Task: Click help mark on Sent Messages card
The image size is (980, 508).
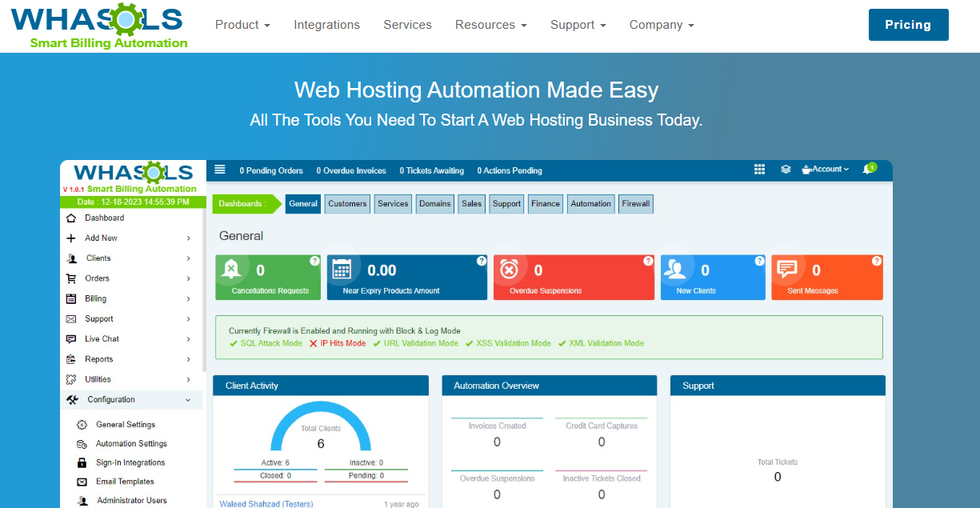Action: (878, 261)
